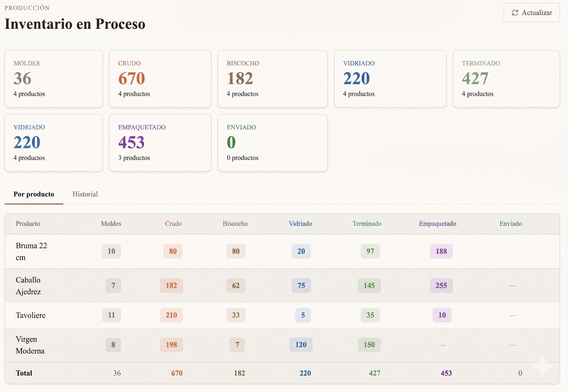Select the Terminado 427 summary card

[x=506, y=79]
